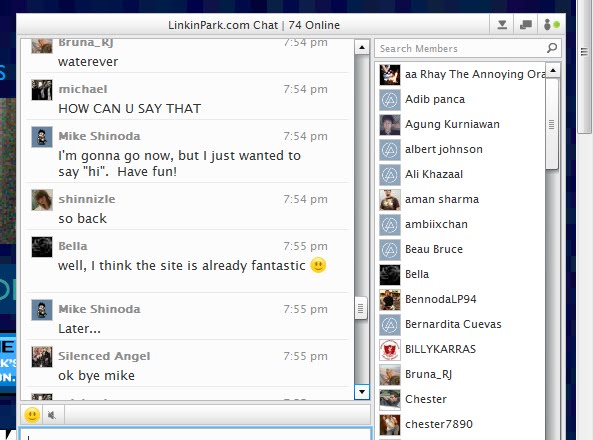
Task: Select ambiixchan in the member list
Action: coord(462,224)
